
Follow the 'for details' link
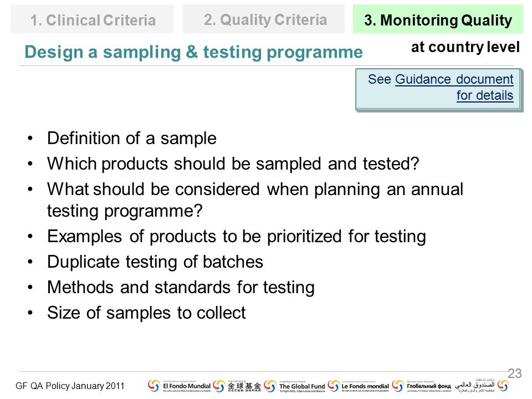coord(485,95)
